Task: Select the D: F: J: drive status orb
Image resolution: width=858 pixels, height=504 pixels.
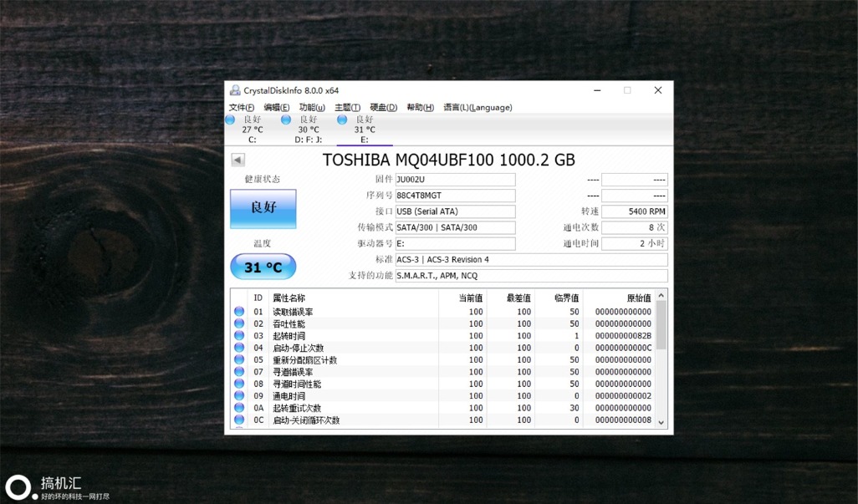Action: click(286, 120)
